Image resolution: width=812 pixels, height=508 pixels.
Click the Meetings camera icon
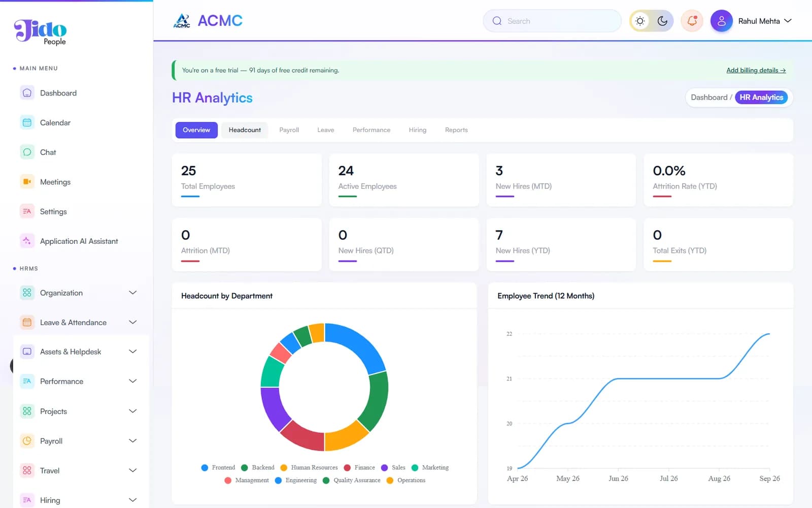pyautogui.click(x=27, y=181)
